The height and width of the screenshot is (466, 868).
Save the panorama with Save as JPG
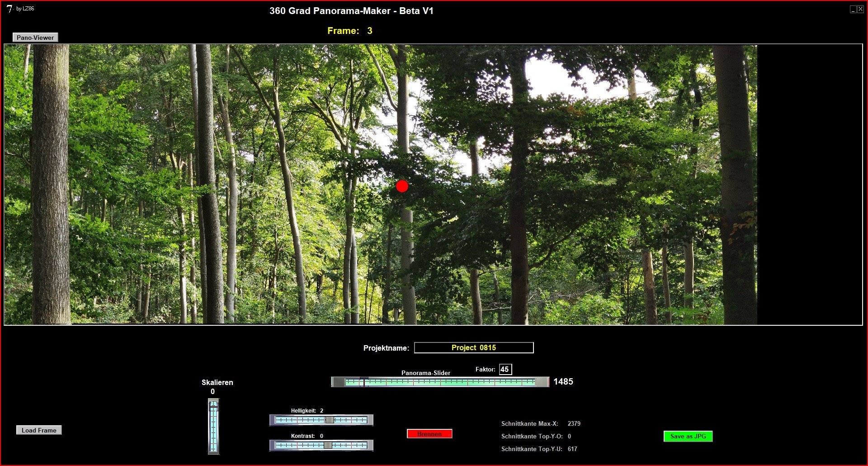[x=688, y=436]
